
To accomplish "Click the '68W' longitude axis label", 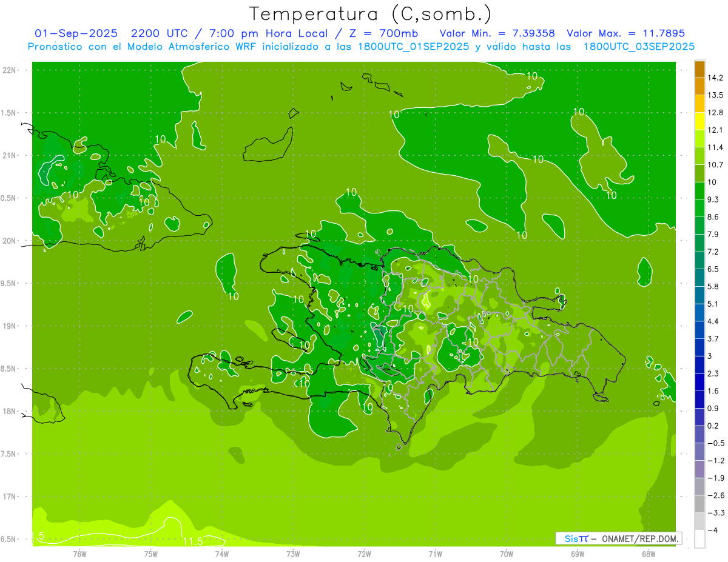I will tap(649, 554).
